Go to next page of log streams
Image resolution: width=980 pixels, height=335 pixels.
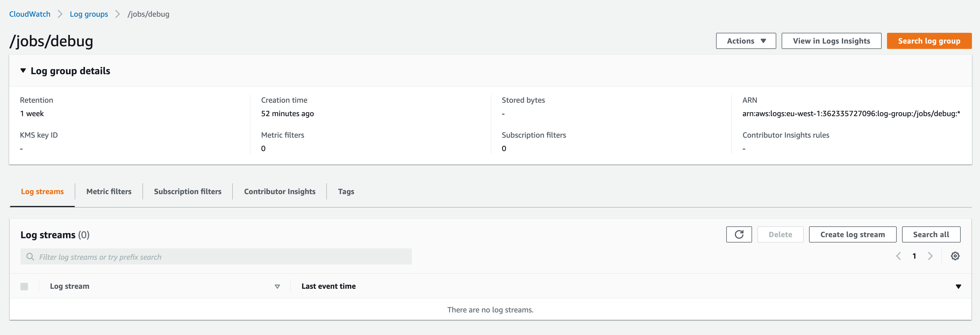point(930,256)
